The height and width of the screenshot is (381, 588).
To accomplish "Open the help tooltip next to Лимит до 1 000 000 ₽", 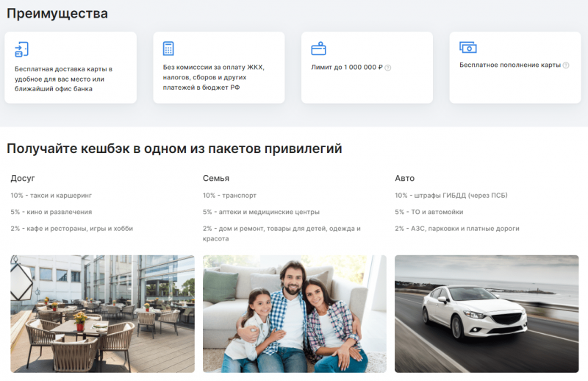I will tap(388, 68).
